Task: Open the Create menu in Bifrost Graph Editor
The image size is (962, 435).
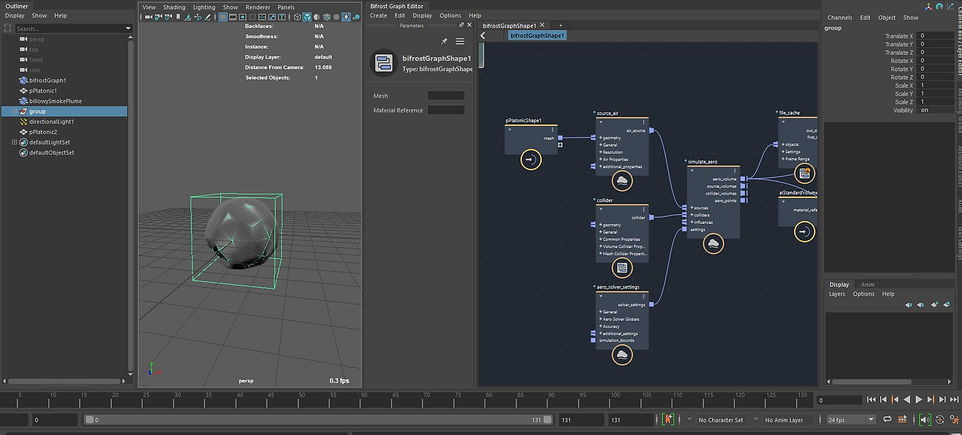Action: (379, 15)
